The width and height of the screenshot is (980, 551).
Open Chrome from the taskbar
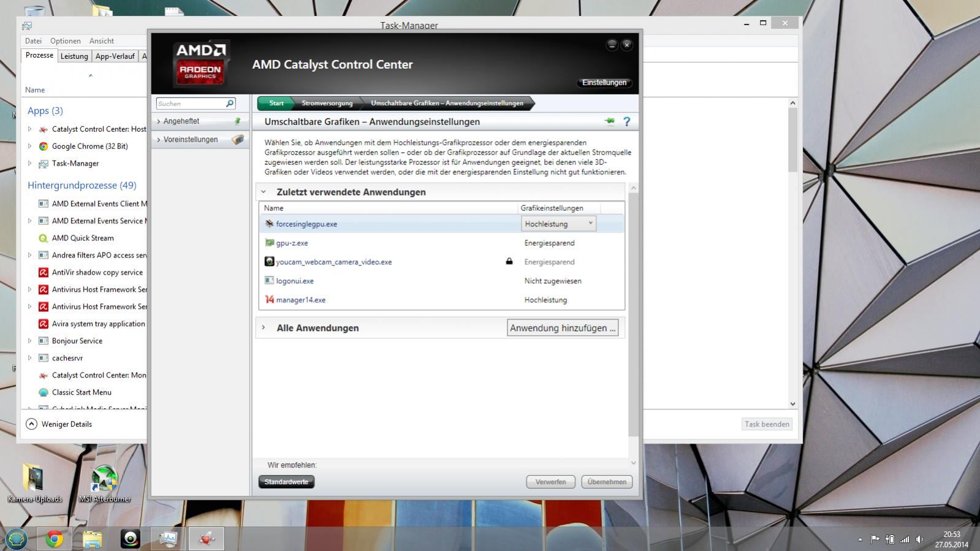pos(55,539)
